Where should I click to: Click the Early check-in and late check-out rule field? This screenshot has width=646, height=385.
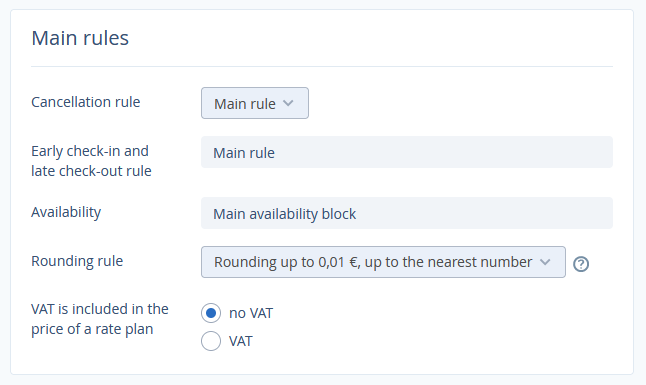[x=407, y=152]
